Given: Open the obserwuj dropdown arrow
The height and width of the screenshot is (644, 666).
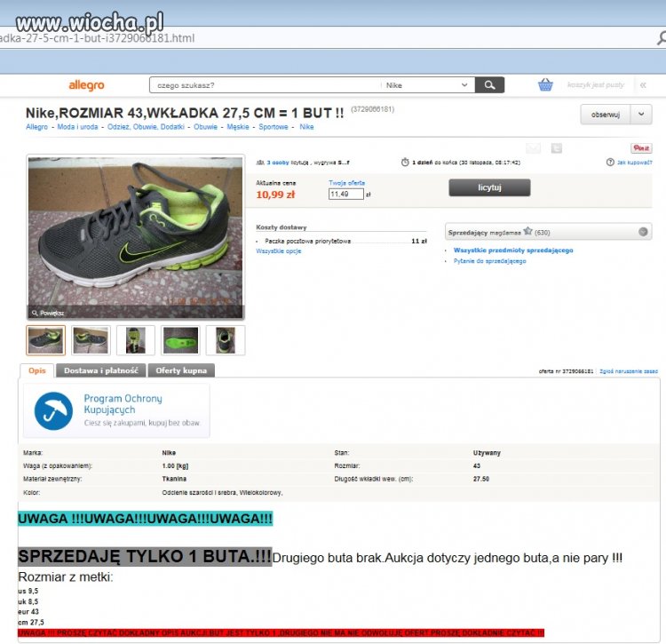Looking at the screenshot, I should (x=641, y=115).
